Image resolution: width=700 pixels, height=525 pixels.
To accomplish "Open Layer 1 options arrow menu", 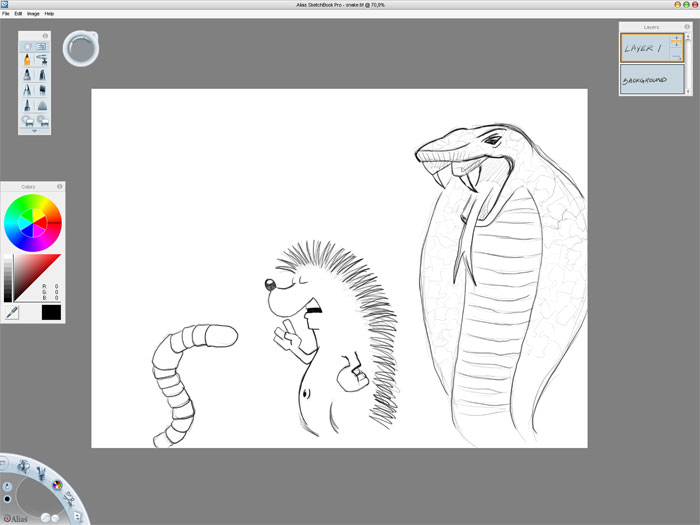I will tap(677, 57).
